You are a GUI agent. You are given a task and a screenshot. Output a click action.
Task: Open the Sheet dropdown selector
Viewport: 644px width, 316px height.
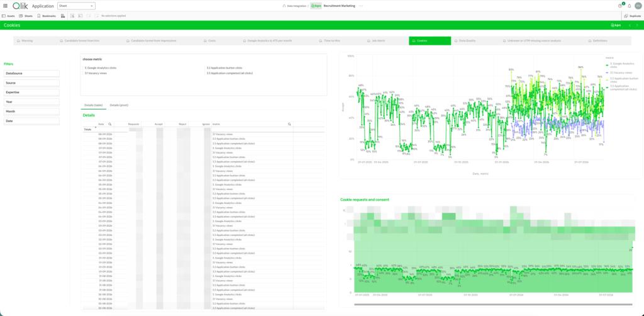point(76,6)
